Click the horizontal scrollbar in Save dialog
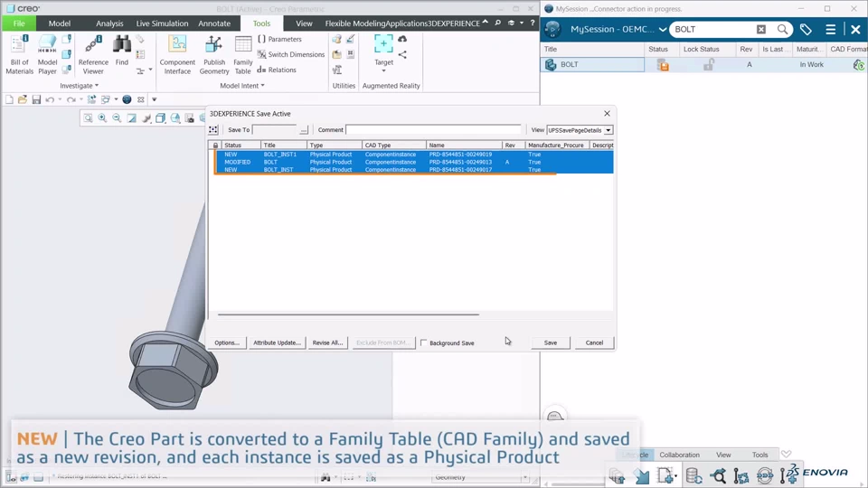The height and width of the screenshot is (488, 868). point(348,314)
